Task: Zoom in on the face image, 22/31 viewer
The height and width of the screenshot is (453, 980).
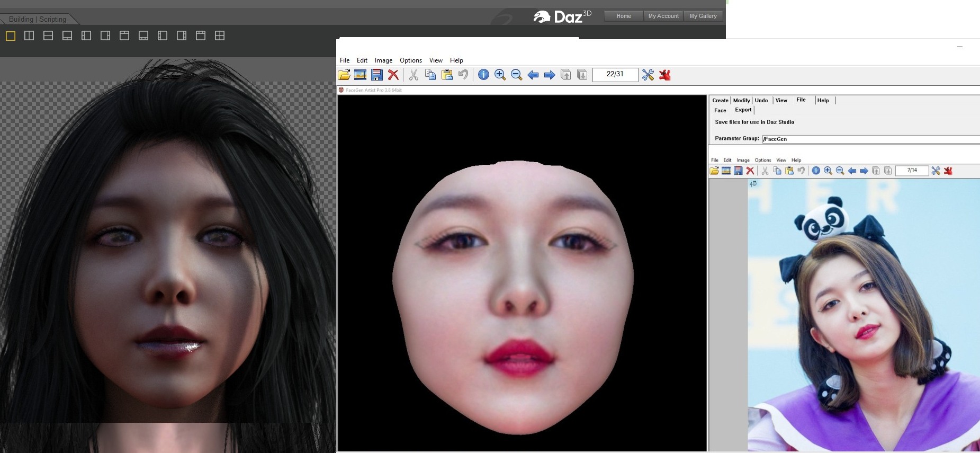Action: pyautogui.click(x=500, y=75)
